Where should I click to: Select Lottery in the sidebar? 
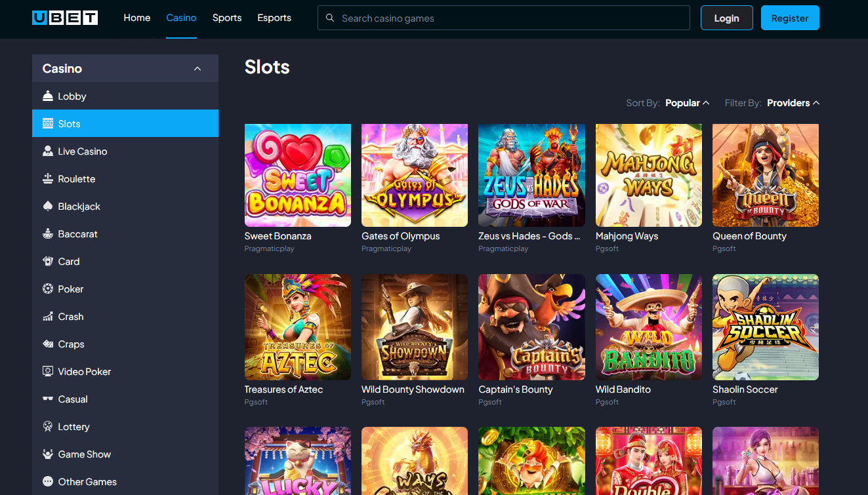[x=125, y=427]
